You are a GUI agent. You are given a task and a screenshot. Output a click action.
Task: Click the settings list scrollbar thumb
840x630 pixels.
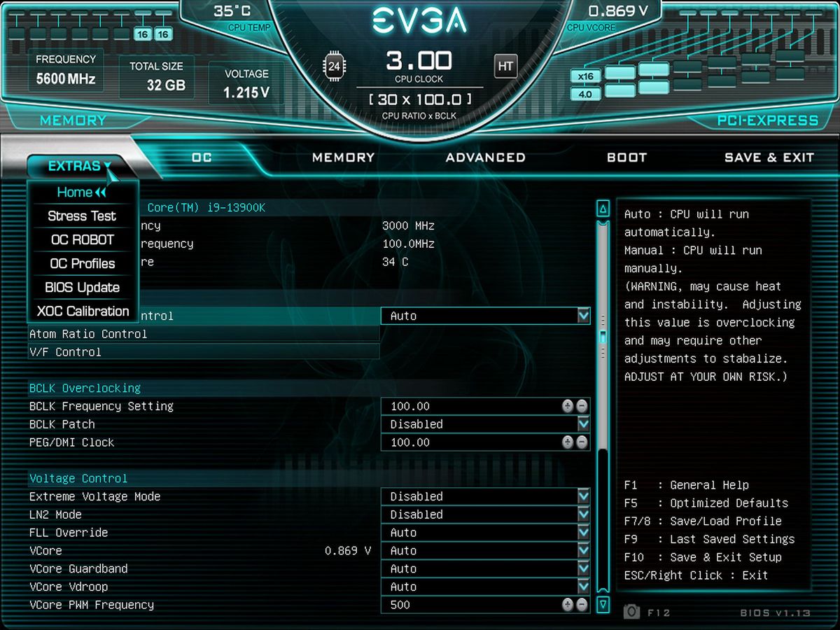coord(603,337)
